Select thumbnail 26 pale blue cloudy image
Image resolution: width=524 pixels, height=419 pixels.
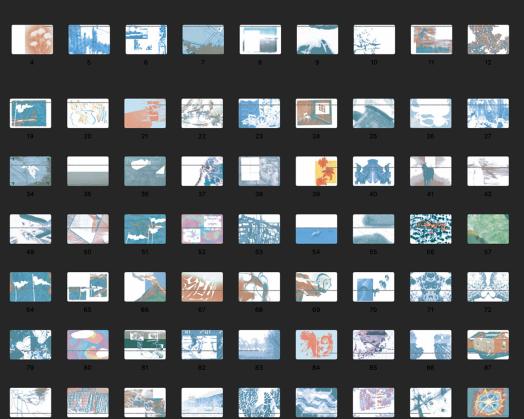430,113
